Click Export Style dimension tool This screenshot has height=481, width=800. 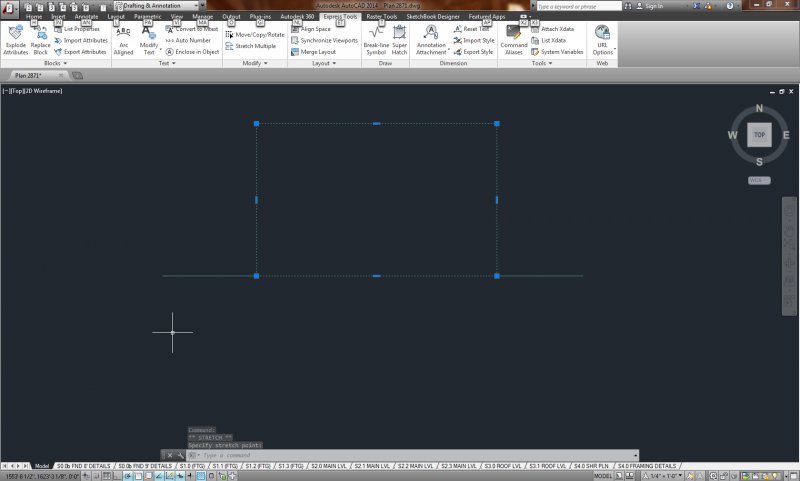coord(473,52)
